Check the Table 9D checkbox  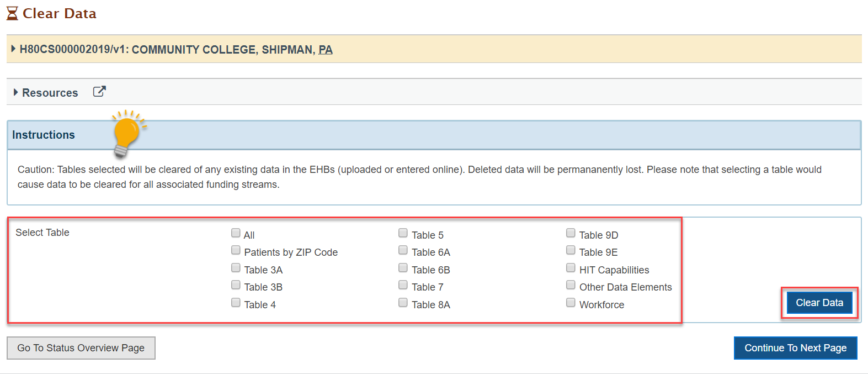[x=571, y=233]
